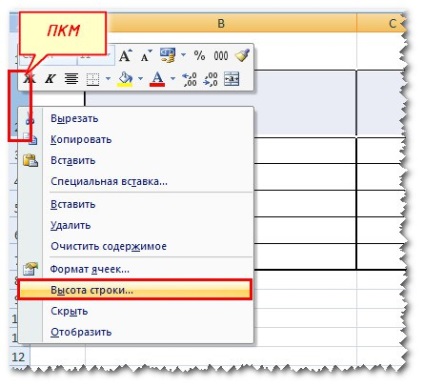Expand the fill color dropdown arrow
Image resolution: width=424 pixels, height=388 pixels.
click(140, 79)
